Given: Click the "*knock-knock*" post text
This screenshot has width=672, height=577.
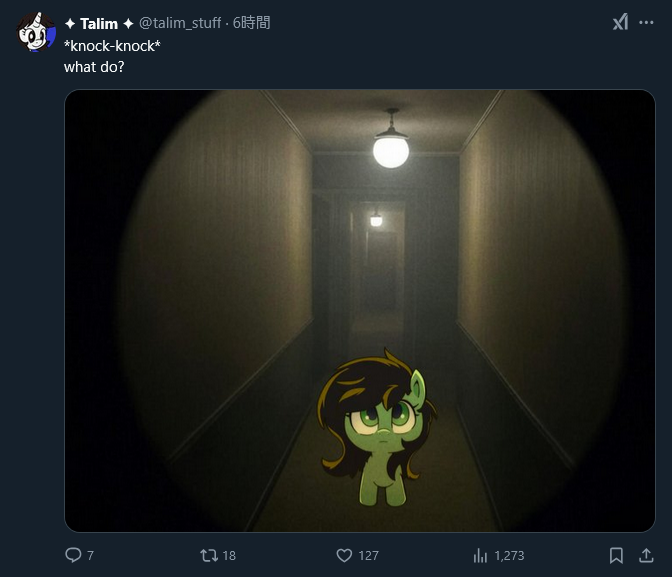Looking at the screenshot, I should point(112,46).
